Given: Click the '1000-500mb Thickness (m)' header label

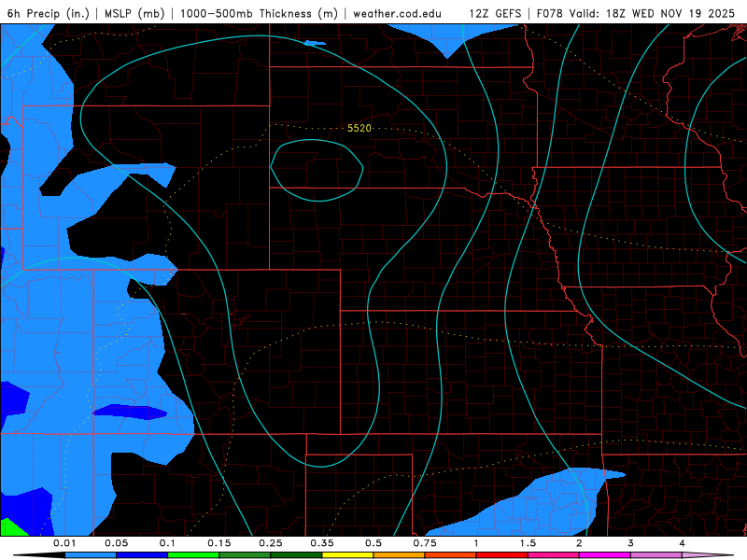Looking at the screenshot, I should [259, 13].
